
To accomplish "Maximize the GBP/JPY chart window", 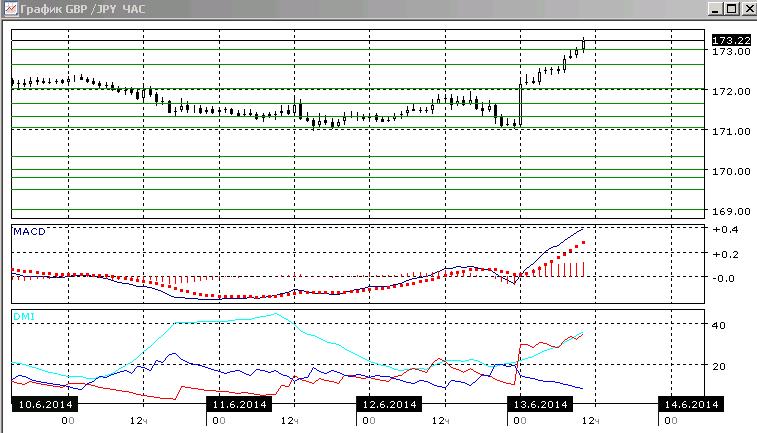I will click(x=732, y=9).
